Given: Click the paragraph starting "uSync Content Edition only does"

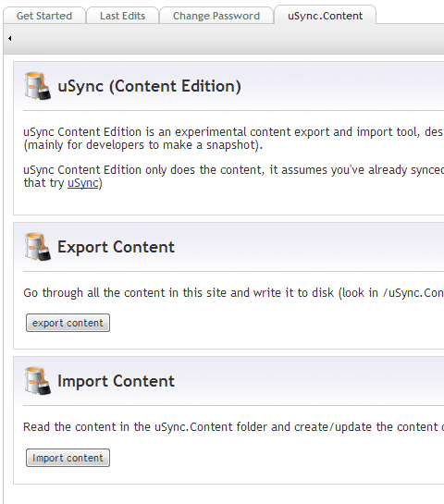Looking at the screenshot, I should point(233,176).
